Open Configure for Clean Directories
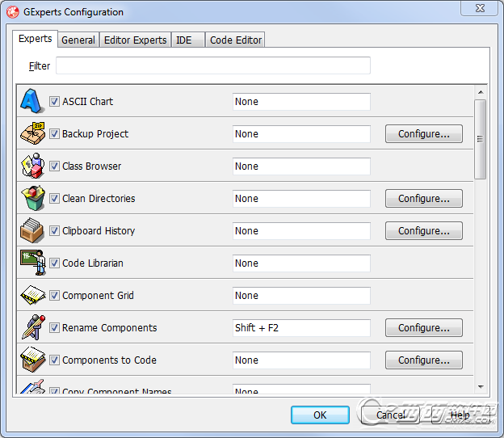The image size is (504, 438). click(424, 199)
